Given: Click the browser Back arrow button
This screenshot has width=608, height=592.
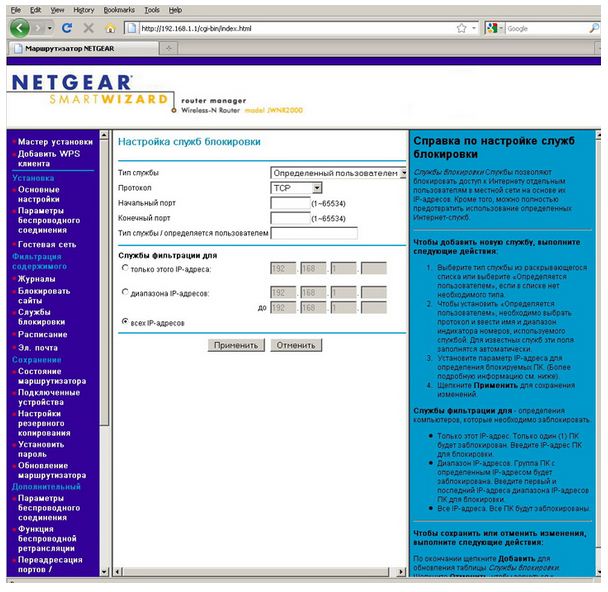Looking at the screenshot, I should tap(19, 28).
